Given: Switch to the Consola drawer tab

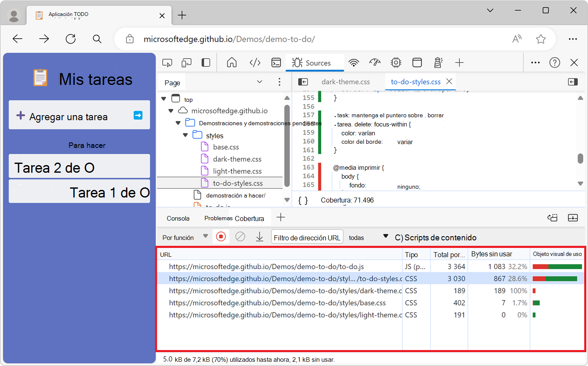Looking at the screenshot, I should (178, 218).
